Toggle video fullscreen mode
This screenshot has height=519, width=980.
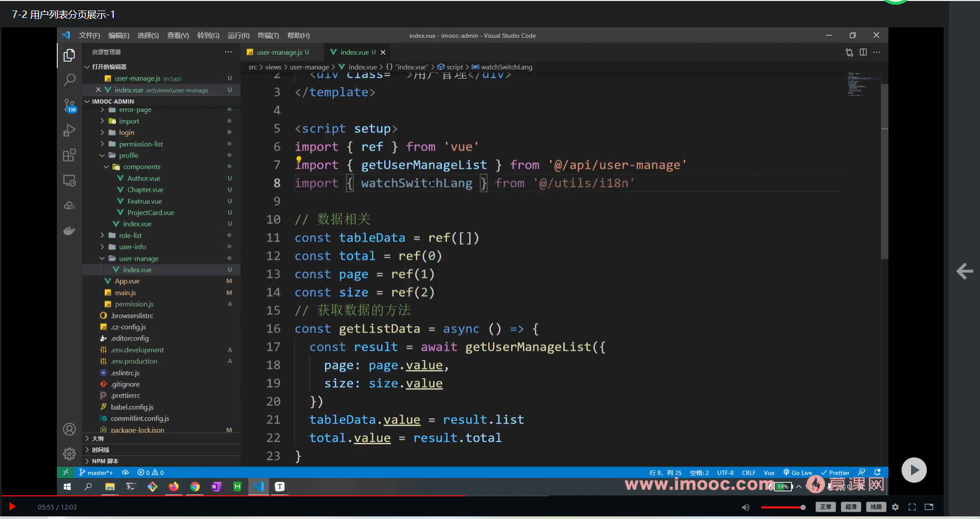coord(912,507)
